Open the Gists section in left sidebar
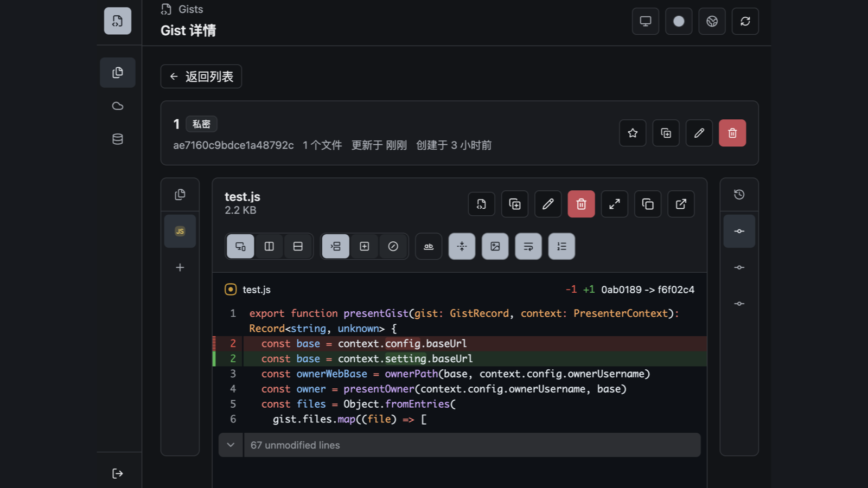 pos(118,73)
